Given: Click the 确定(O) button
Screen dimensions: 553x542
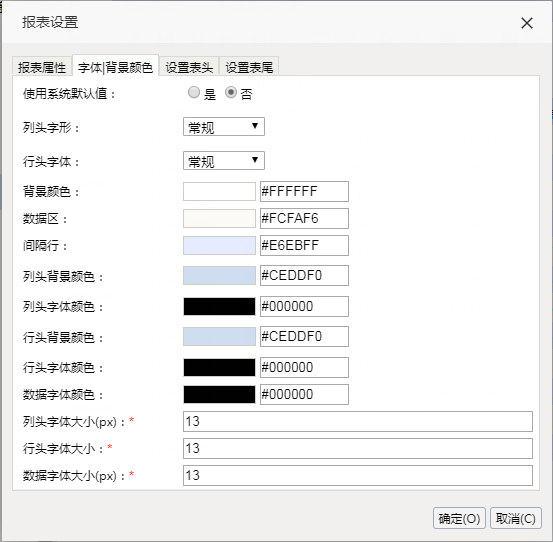Looking at the screenshot, I should point(459,518).
